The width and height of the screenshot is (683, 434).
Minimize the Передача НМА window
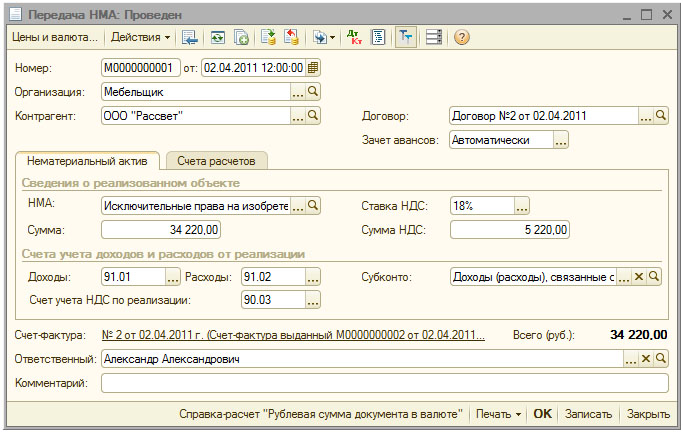click(627, 16)
